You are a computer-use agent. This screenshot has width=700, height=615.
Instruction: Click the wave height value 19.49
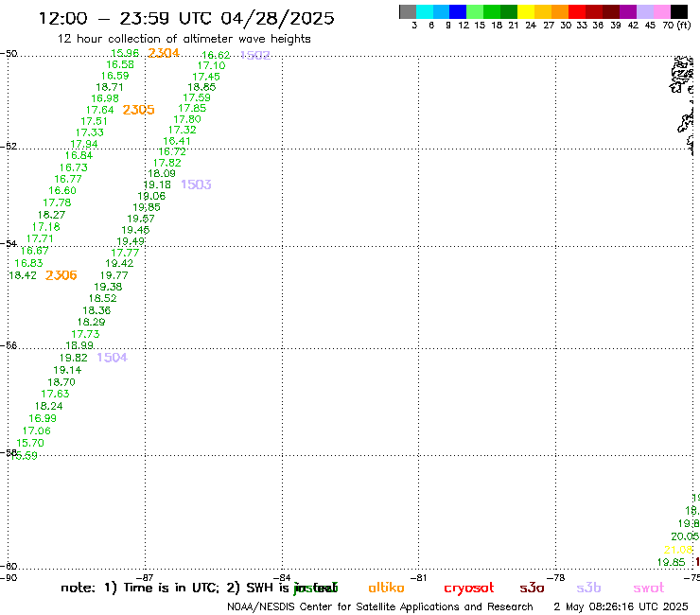(x=131, y=241)
